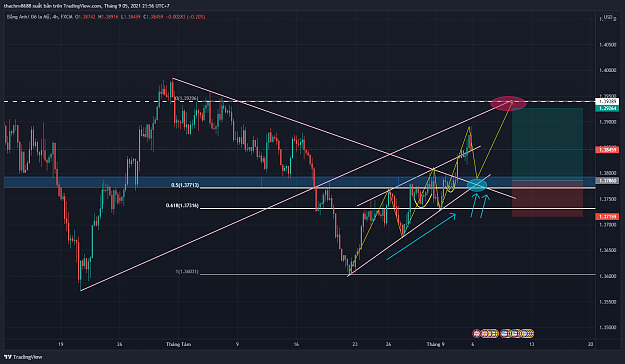Click the 1.36000 price axis value

point(607,276)
